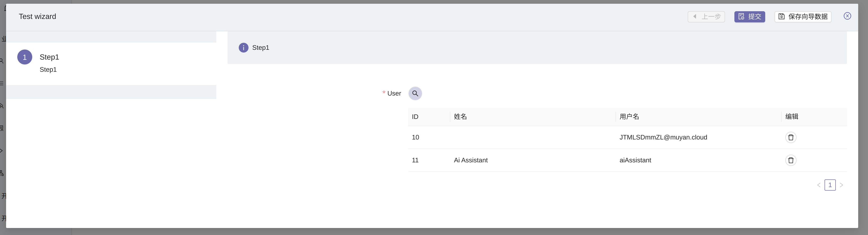Click the 编辑 column header
The width and height of the screenshot is (868, 235).
[x=792, y=117]
